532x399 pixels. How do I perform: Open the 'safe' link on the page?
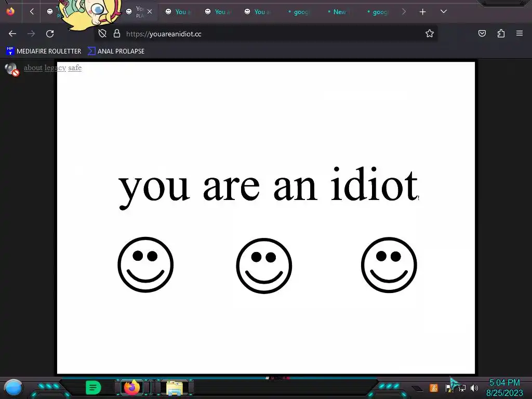[x=75, y=68]
